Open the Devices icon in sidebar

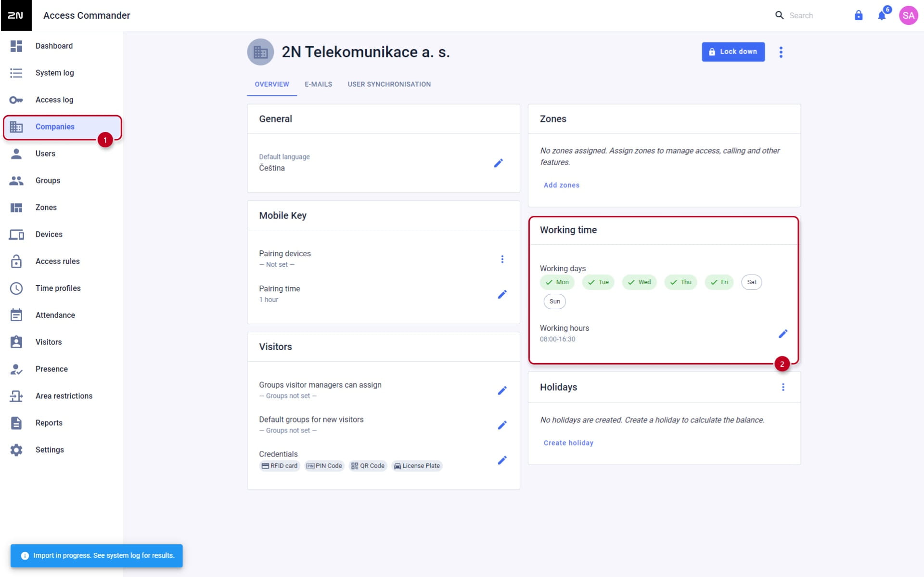pos(16,235)
